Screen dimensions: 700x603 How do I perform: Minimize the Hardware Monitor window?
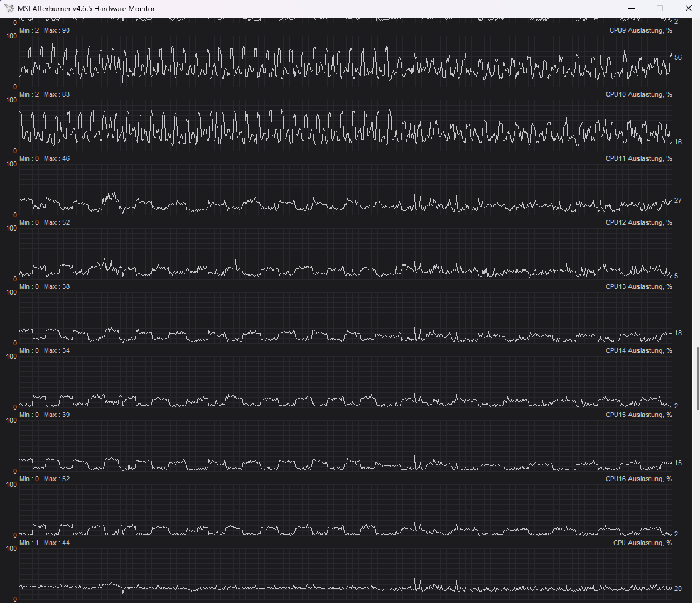click(631, 9)
